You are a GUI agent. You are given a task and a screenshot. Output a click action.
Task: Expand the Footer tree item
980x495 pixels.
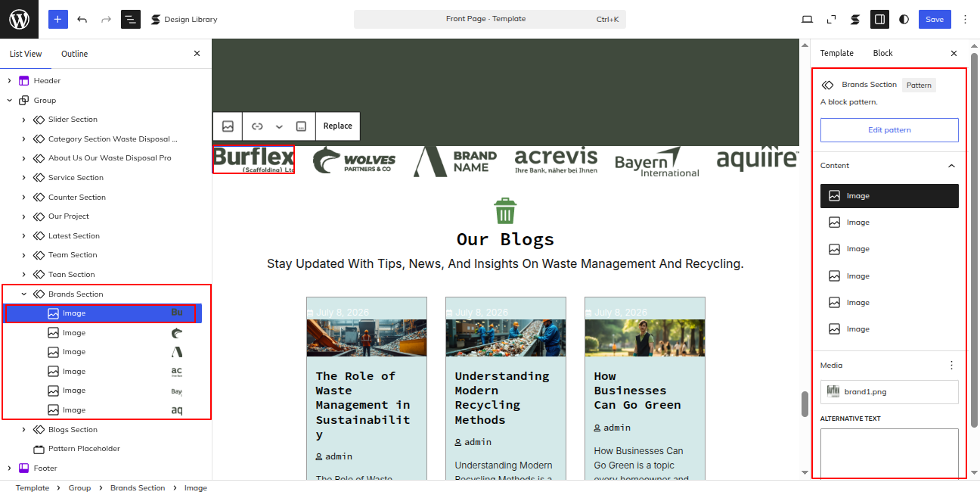(10, 468)
